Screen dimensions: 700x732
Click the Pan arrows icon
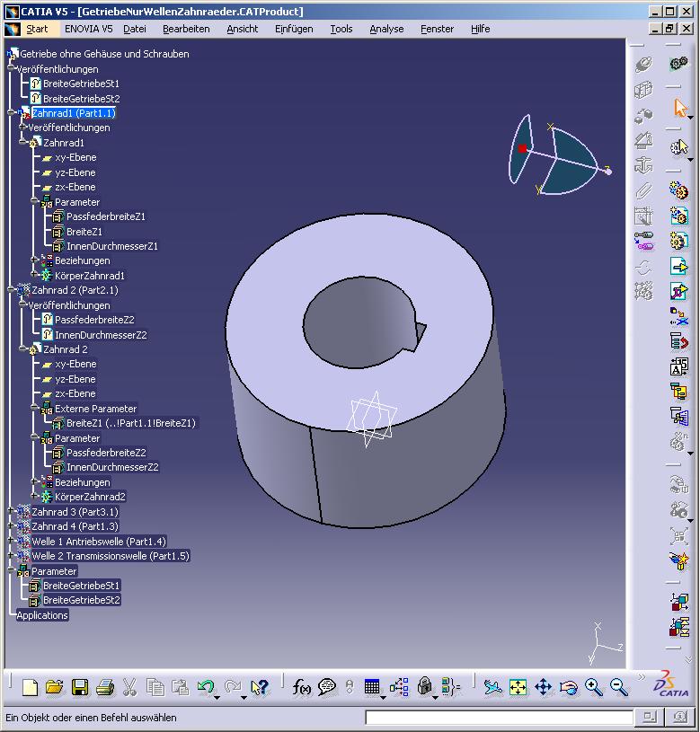[544, 687]
